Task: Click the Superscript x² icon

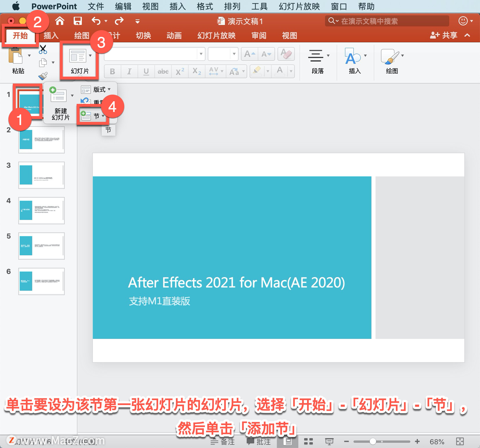Action: tap(180, 71)
